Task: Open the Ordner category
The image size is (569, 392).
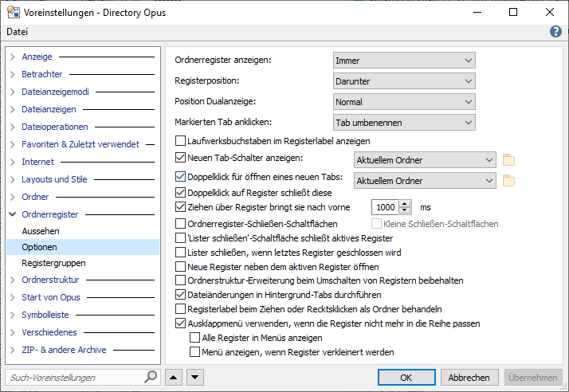Action: (x=35, y=197)
